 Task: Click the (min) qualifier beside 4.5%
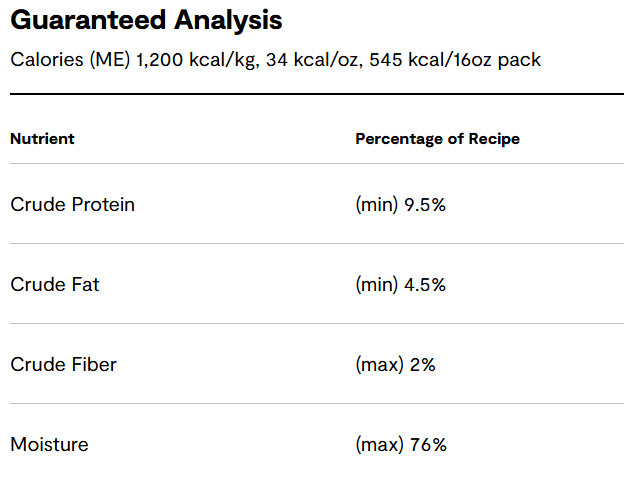[377, 285]
